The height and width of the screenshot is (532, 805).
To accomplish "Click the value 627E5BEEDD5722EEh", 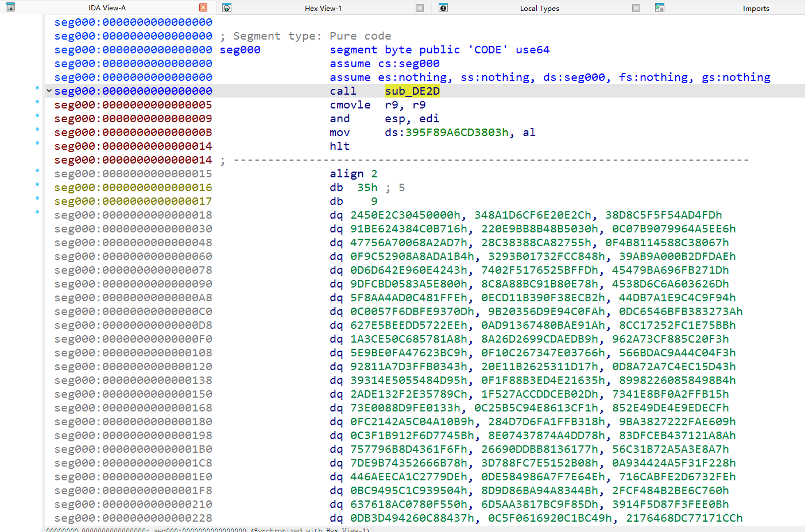I will [409, 325].
